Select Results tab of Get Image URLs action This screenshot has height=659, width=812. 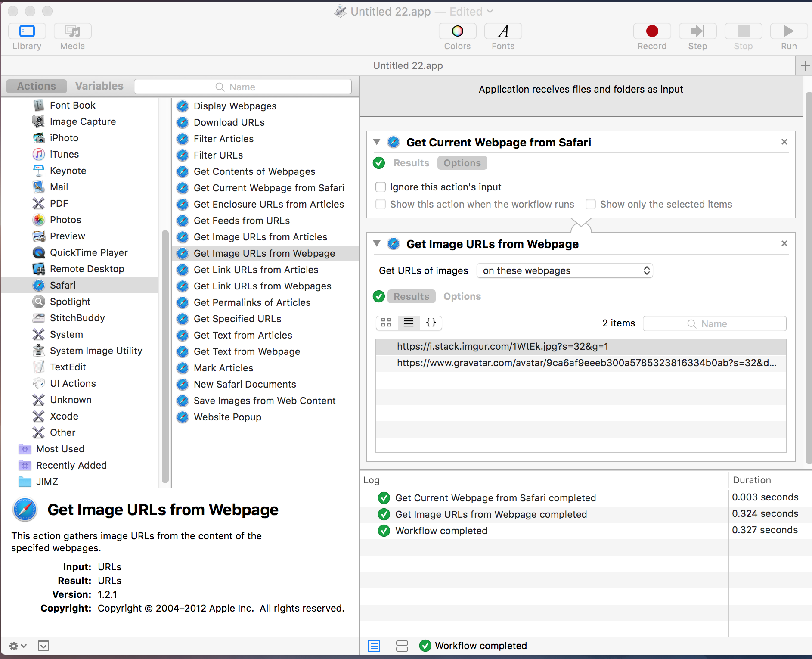click(411, 296)
